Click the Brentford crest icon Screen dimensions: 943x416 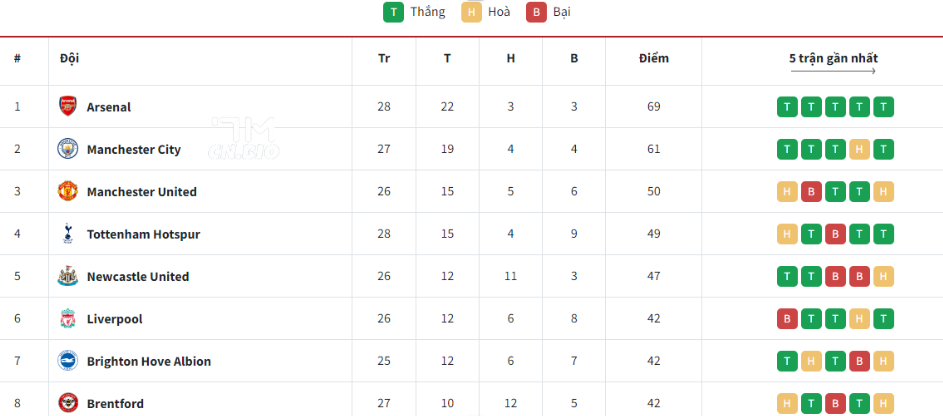(67, 403)
